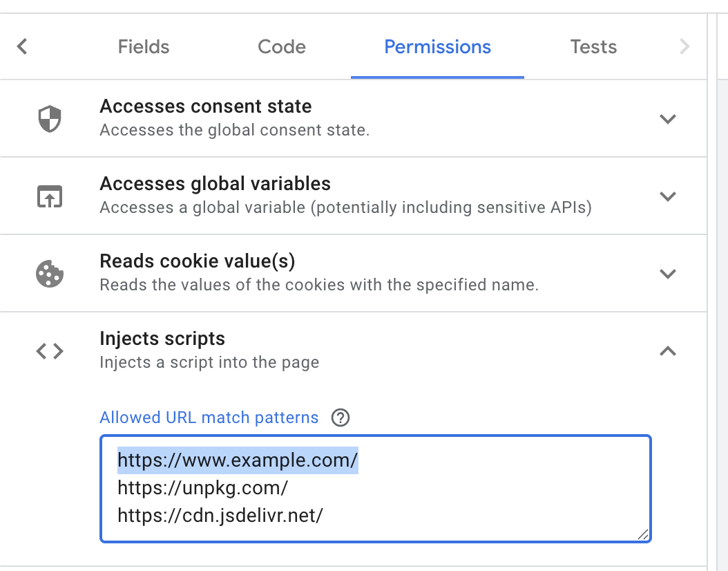Image resolution: width=728 pixels, height=571 pixels.
Task: Click the code brackets Injects scripts icon
Action: 50,351
